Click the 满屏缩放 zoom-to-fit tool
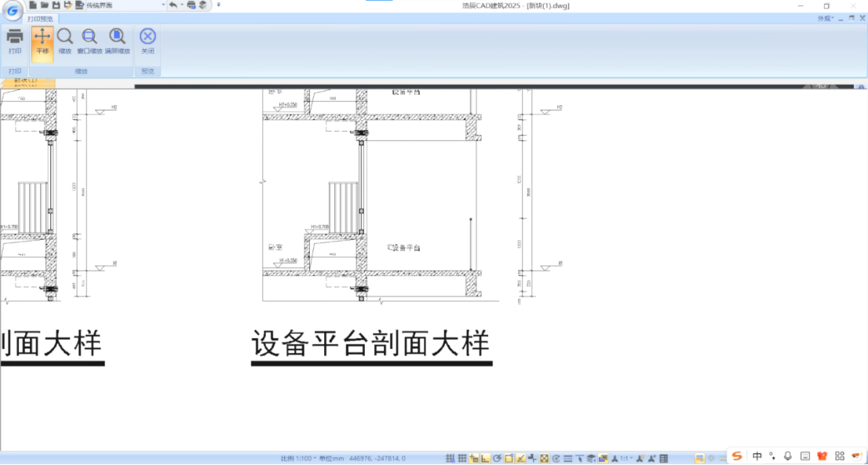 [118, 41]
